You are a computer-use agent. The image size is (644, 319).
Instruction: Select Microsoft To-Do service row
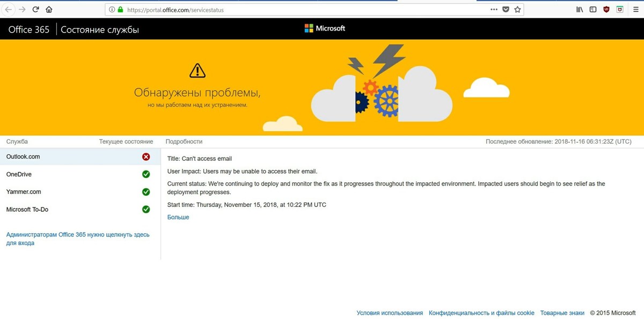pyautogui.click(x=27, y=210)
